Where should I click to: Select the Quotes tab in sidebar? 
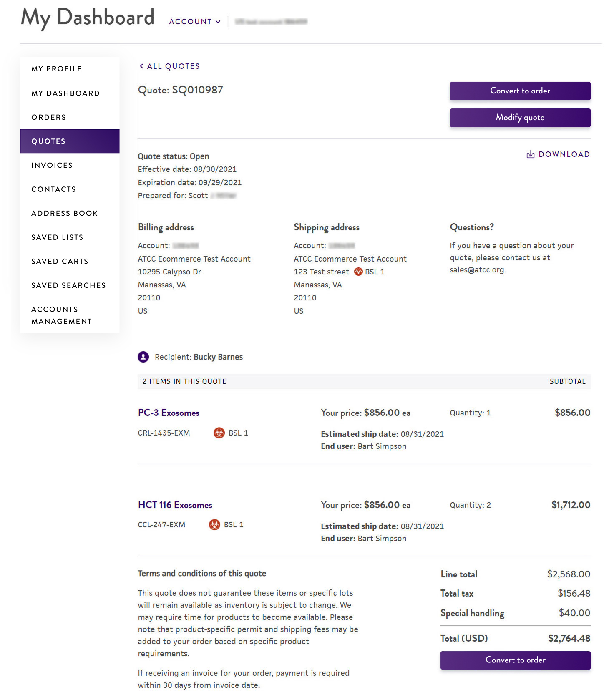click(49, 141)
